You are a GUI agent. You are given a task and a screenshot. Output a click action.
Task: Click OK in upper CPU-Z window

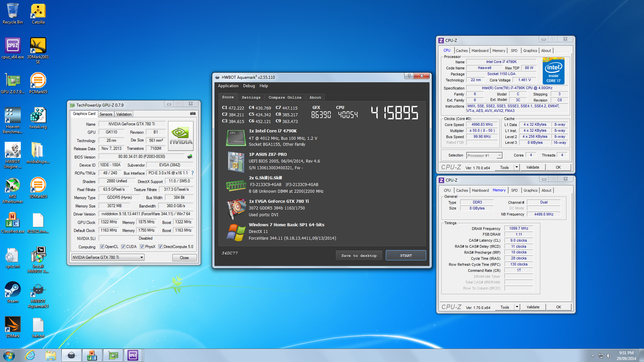point(558,167)
